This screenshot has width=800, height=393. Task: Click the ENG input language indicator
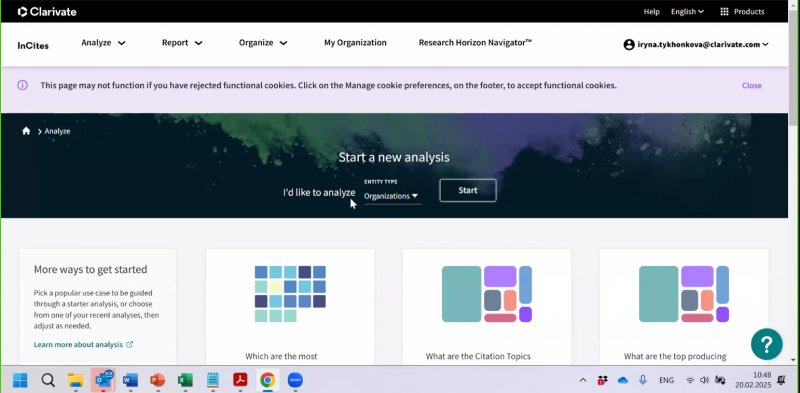tap(666, 380)
